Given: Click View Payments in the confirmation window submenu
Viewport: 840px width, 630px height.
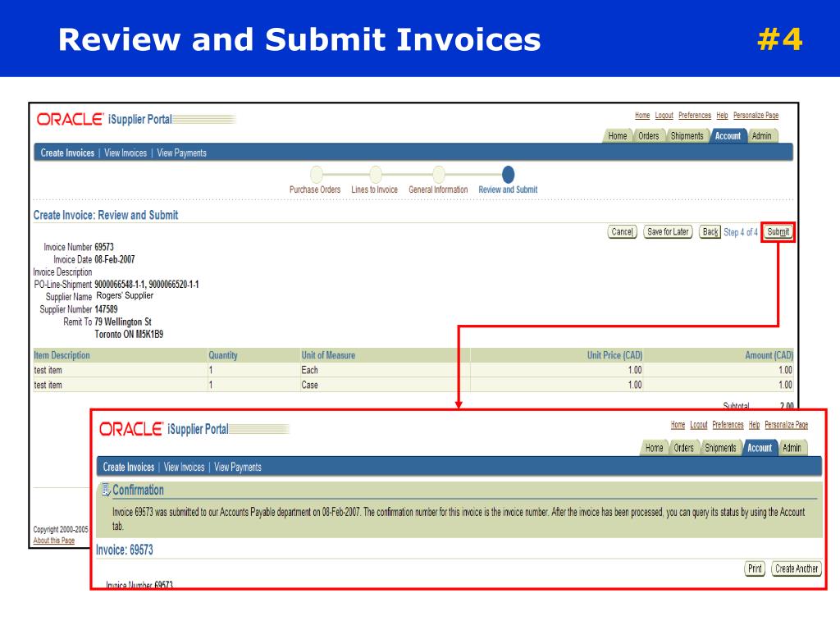Looking at the screenshot, I should coord(238,467).
